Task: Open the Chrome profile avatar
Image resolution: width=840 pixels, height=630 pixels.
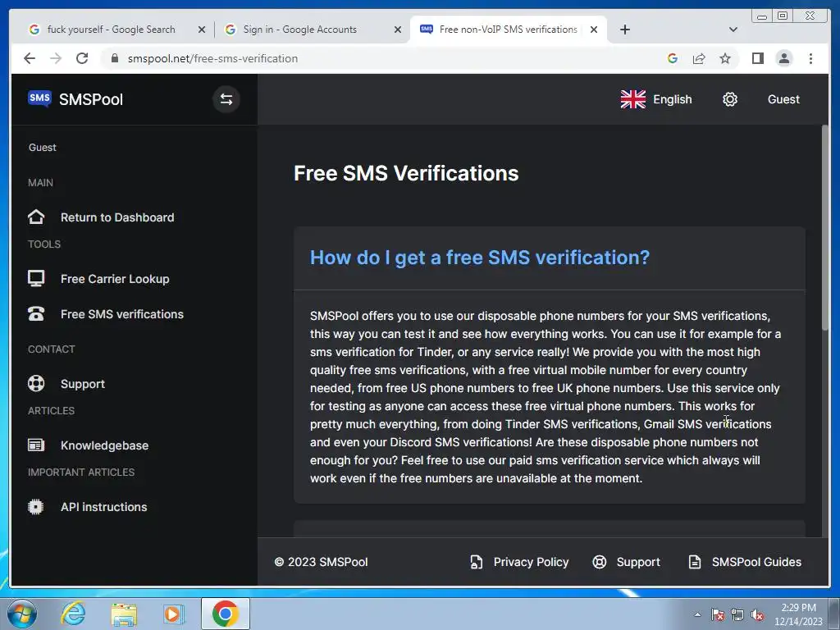Action: tap(783, 58)
